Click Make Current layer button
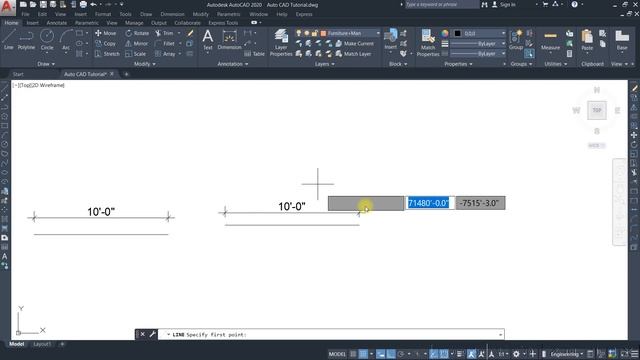This screenshot has width=640, height=360. pyautogui.click(x=354, y=43)
